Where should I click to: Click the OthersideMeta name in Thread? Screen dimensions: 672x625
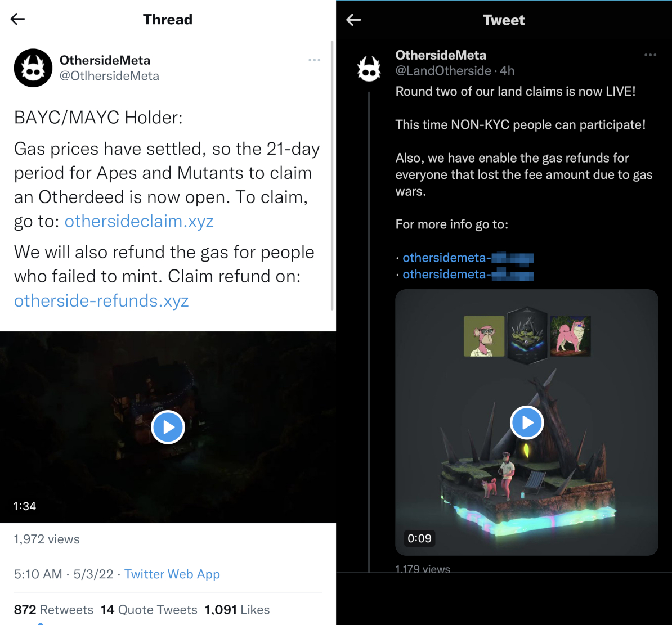[105, 60]
